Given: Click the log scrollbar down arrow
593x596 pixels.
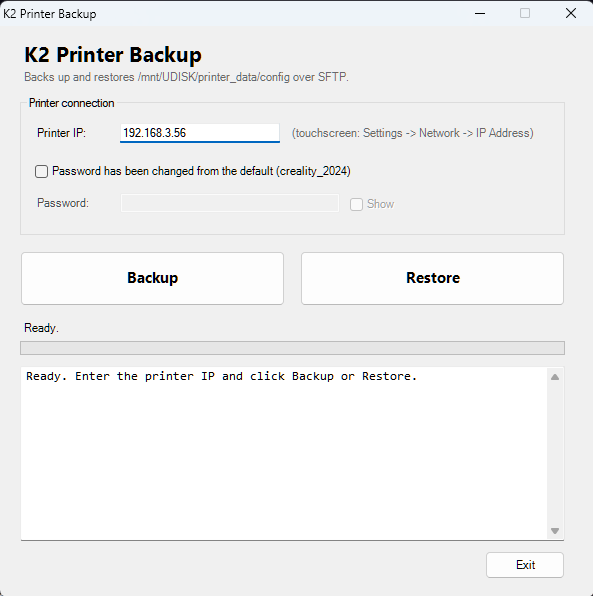Looking at the screenshot, I should click(x=555, y=531).
